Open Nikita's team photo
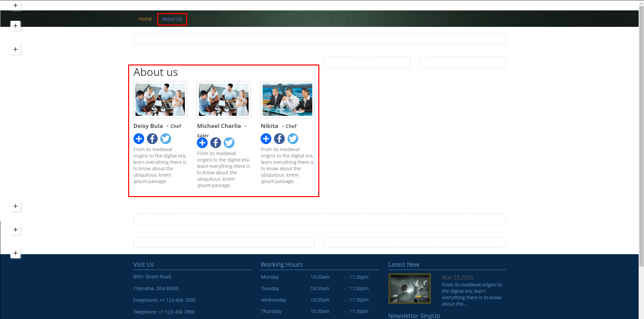The width and height of the screenshot is (644, 319). pos(287,100)
